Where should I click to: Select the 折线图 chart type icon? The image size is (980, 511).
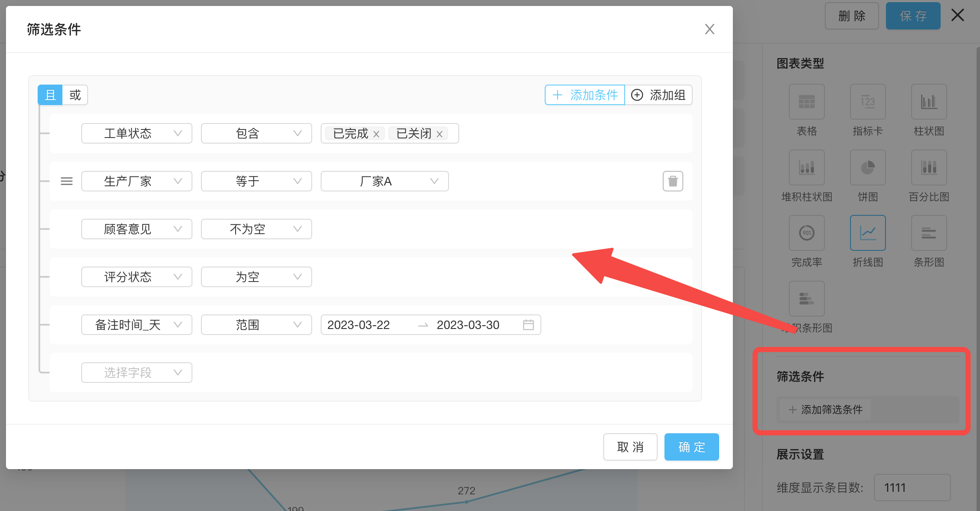pos(868,233)
